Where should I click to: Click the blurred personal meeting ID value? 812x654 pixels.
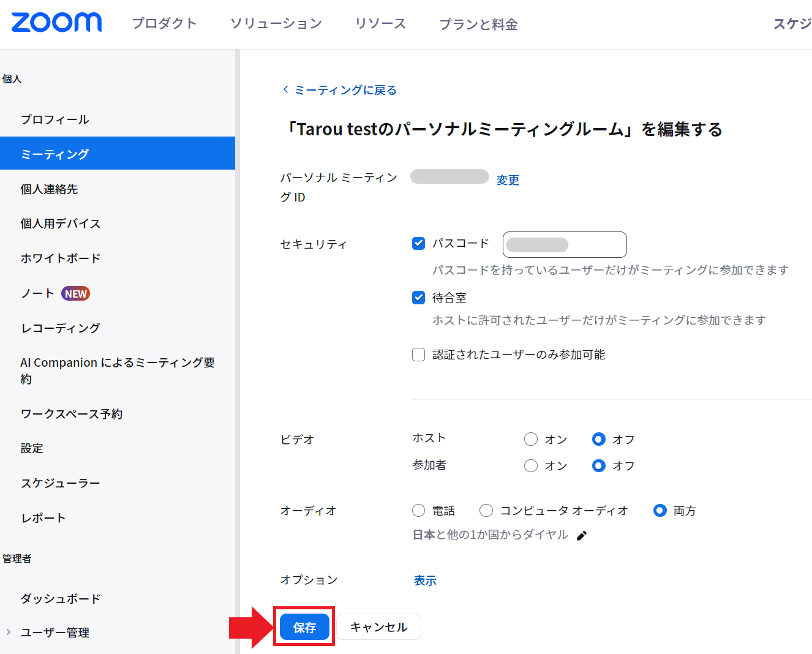pos(449,176)
